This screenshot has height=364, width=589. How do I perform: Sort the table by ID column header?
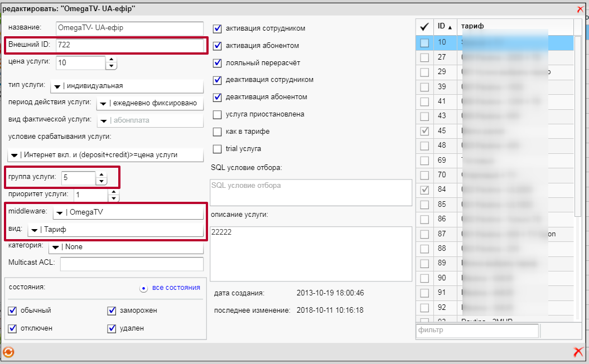point(445,26)
